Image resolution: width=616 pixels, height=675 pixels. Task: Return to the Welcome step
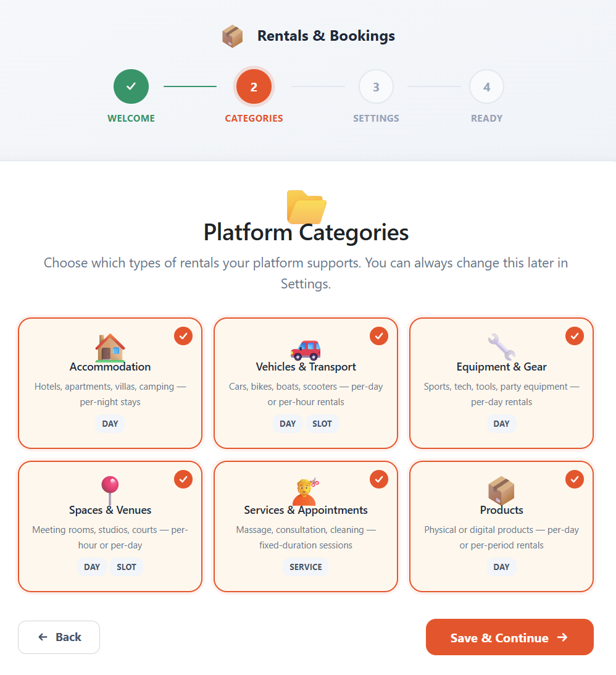pos(131,86)
